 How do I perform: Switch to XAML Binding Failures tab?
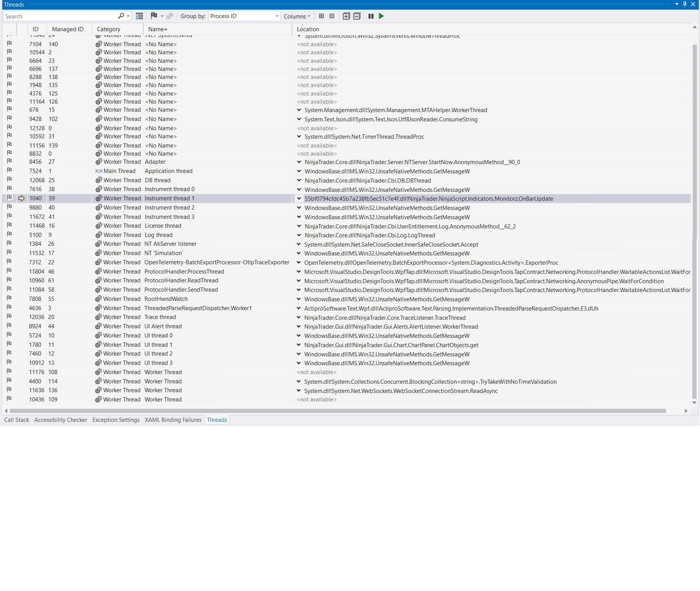(x=173, y=420)
